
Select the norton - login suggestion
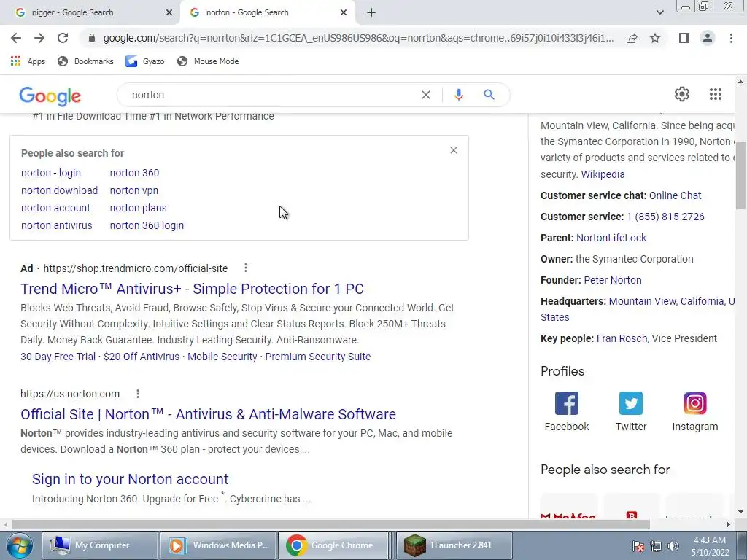pyautogui.click(x=51, y=173)
